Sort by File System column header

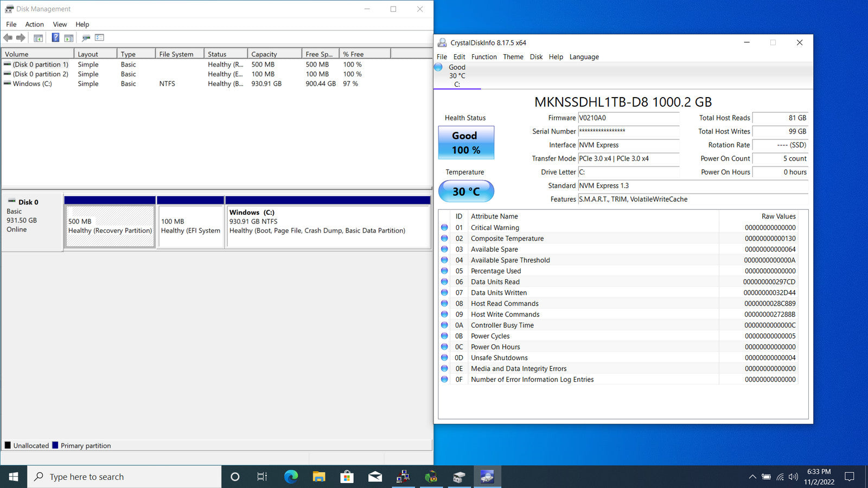tap(180, 54)
